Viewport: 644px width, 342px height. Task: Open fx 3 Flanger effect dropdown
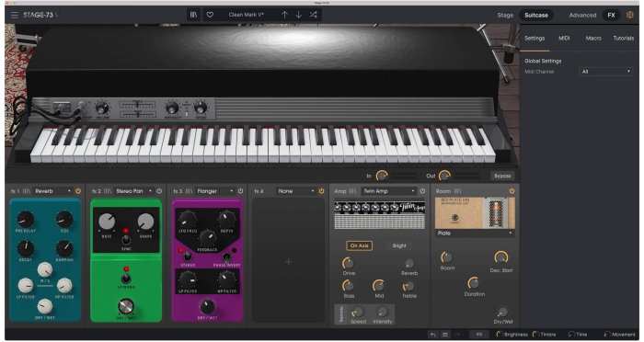tap(214, 191)
